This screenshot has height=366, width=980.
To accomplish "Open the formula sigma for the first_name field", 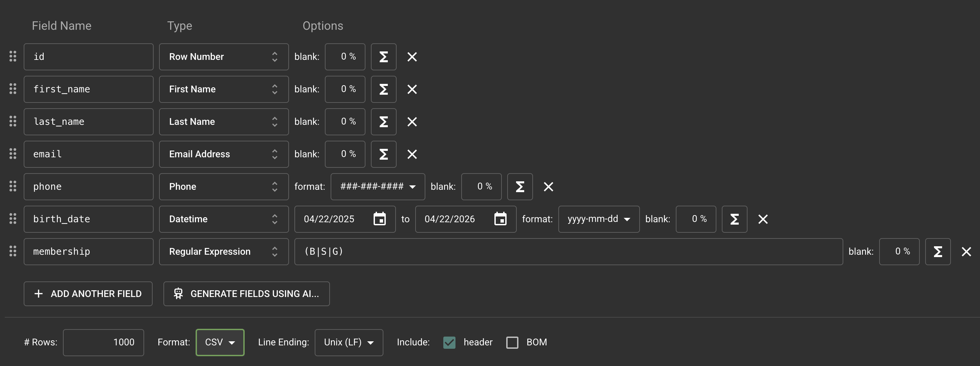I will pos(383,89).
